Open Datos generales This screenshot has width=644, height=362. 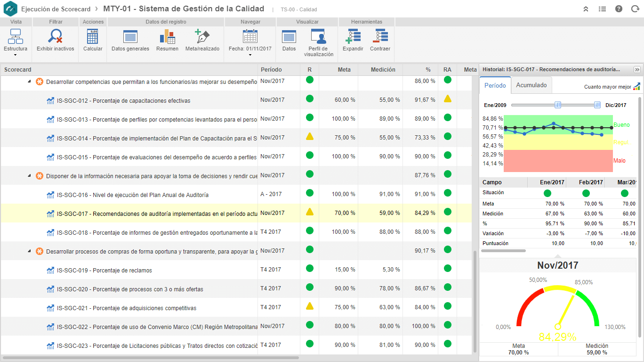[x=130, y=40]
